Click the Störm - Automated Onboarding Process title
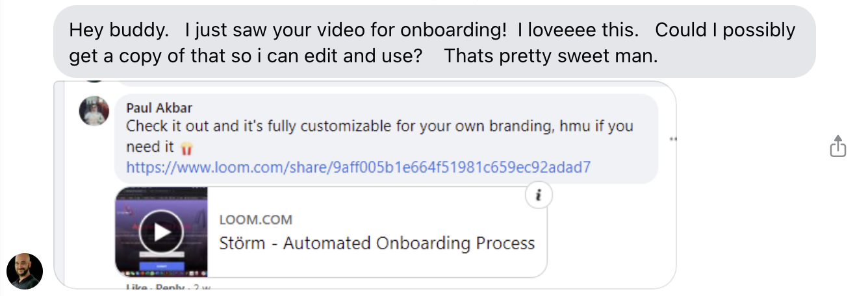 click(x=377, y=243)
